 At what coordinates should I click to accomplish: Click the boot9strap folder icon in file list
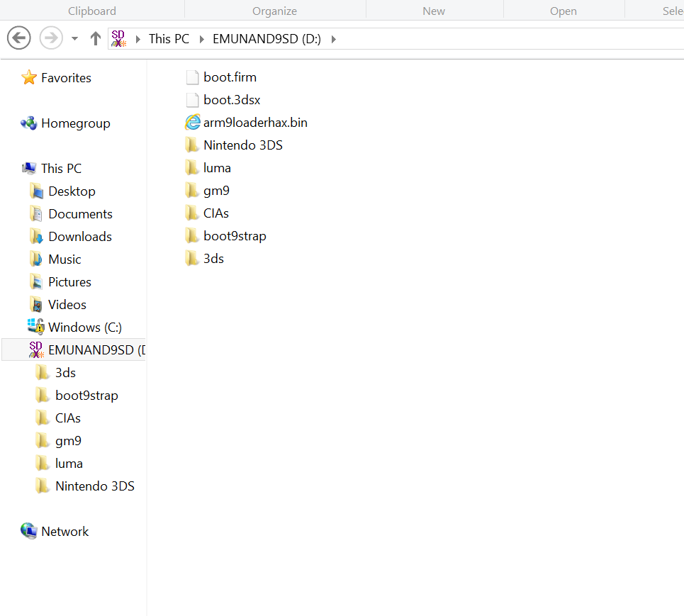pos(191,236)
